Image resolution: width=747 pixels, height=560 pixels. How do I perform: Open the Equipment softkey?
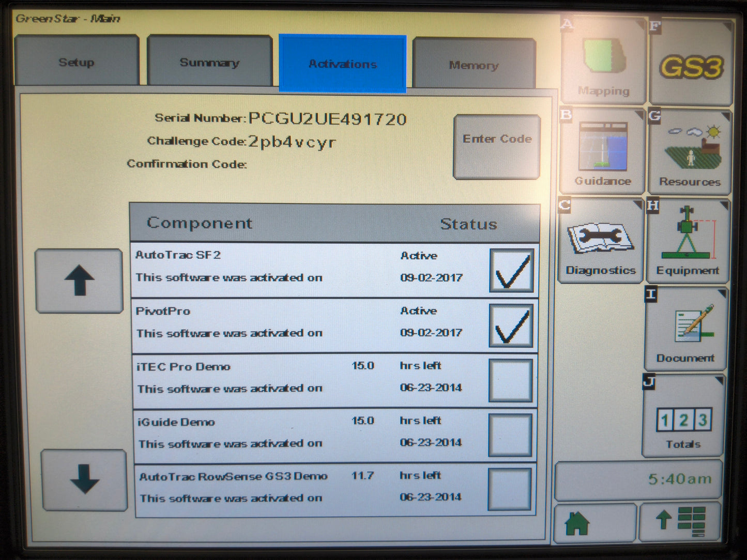point(688,241)
